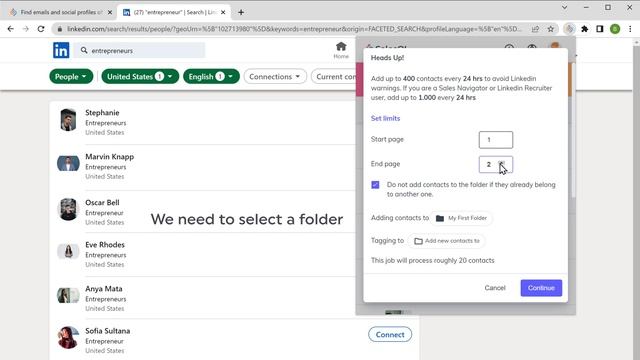Click the This job will process roughly 20 contacts text
This screenshot has width=640, height=360.
click(x=432, y=260)
